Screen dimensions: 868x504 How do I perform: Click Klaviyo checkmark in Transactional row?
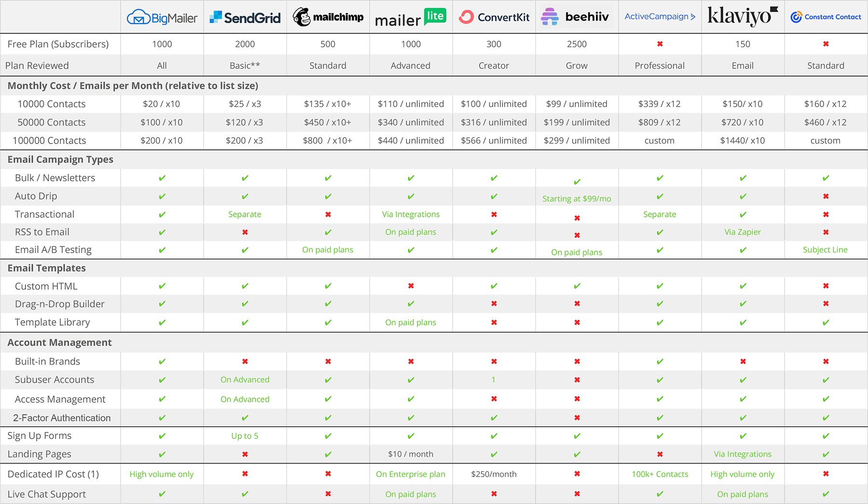click(x=743, y=214)
